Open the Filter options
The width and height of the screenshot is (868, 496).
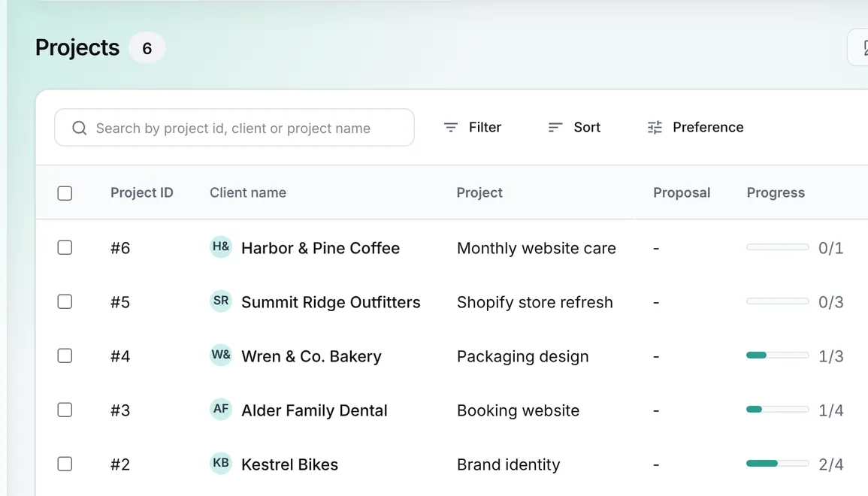tap(473, 127)
